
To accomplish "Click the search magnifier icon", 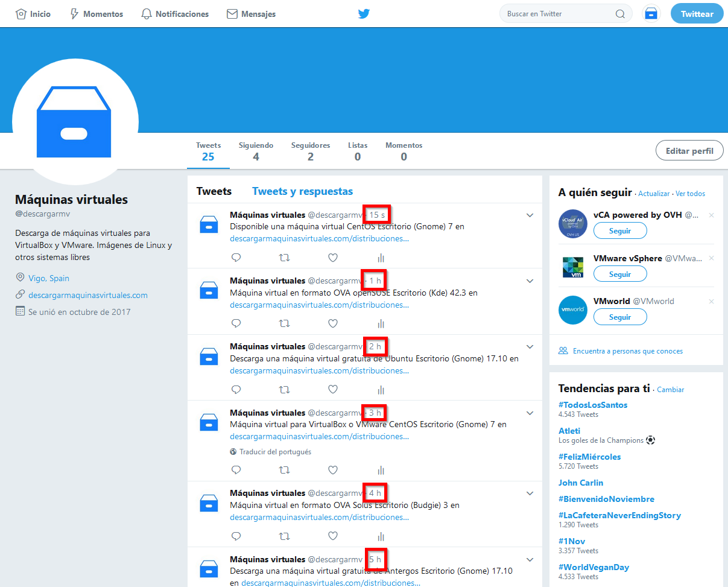I will click(x=620, y=14).
